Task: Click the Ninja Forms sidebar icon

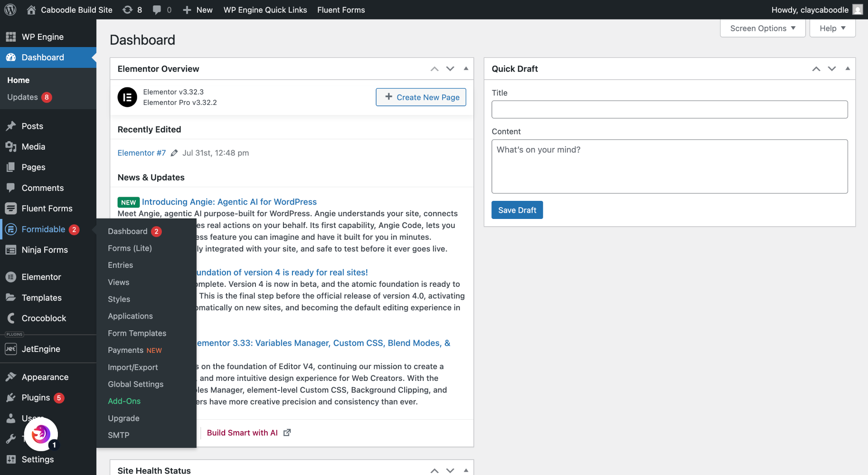Action: coord(11,250)
